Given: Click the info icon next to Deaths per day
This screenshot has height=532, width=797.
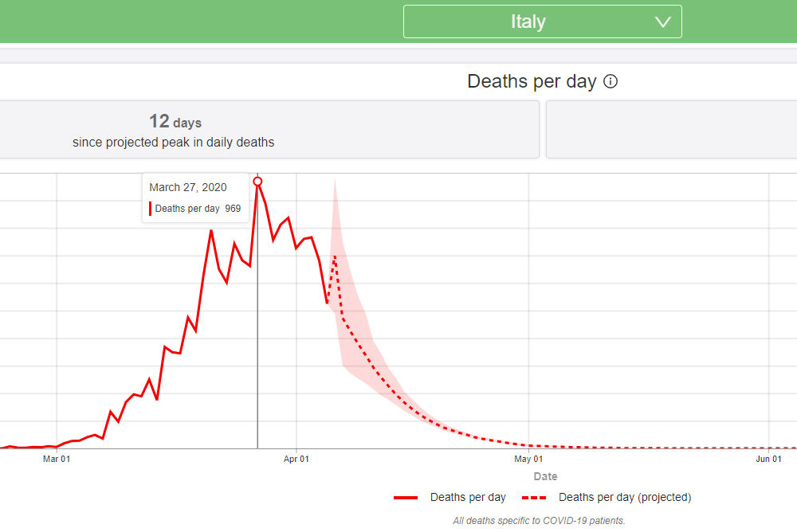Looking at the screenshot, I should pos(611,81).
